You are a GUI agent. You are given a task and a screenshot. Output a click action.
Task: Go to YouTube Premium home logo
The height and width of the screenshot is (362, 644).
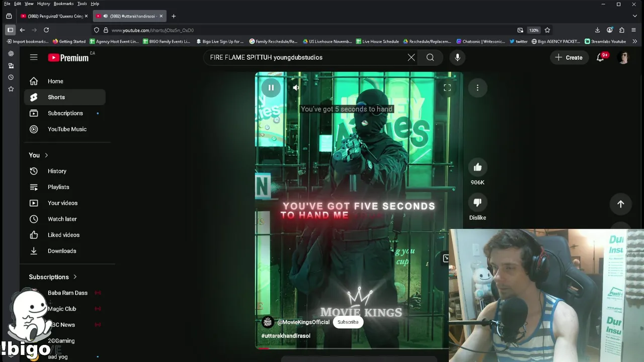[68, 57]
